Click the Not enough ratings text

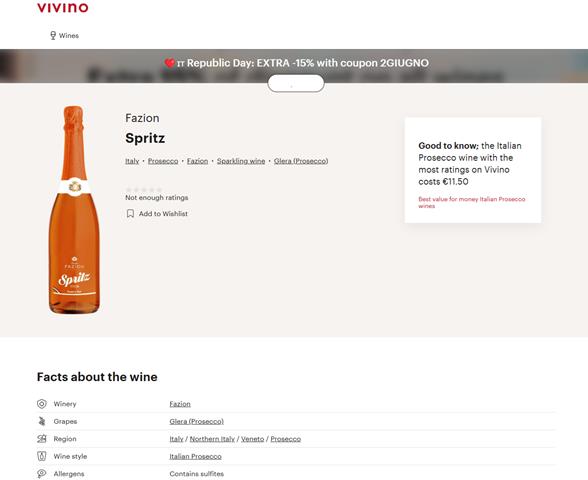coord(156,198)
